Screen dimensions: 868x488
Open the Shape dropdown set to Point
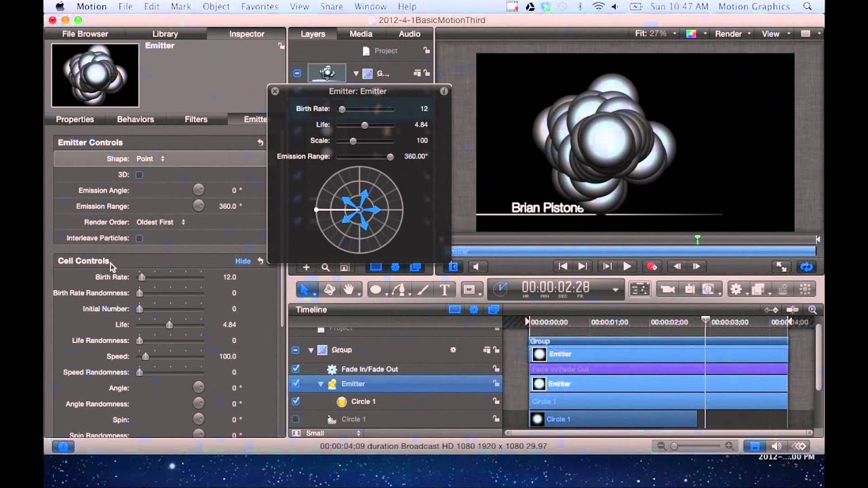pyautogui.click(x=151, y=159)
